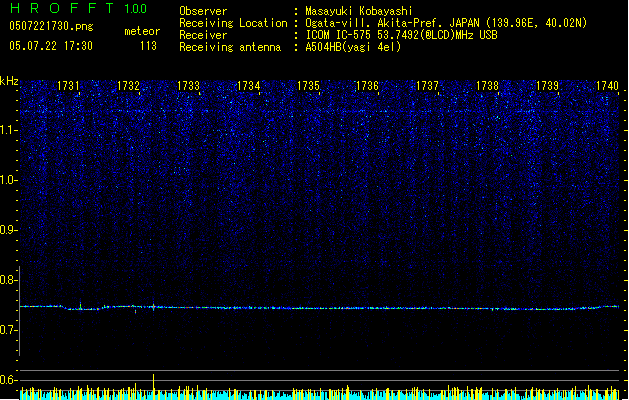The width and height of the screenshot is (629, 400).
Task: Click the kHz axis unit label
Action: pyautogui.click(x=9, y=81)
